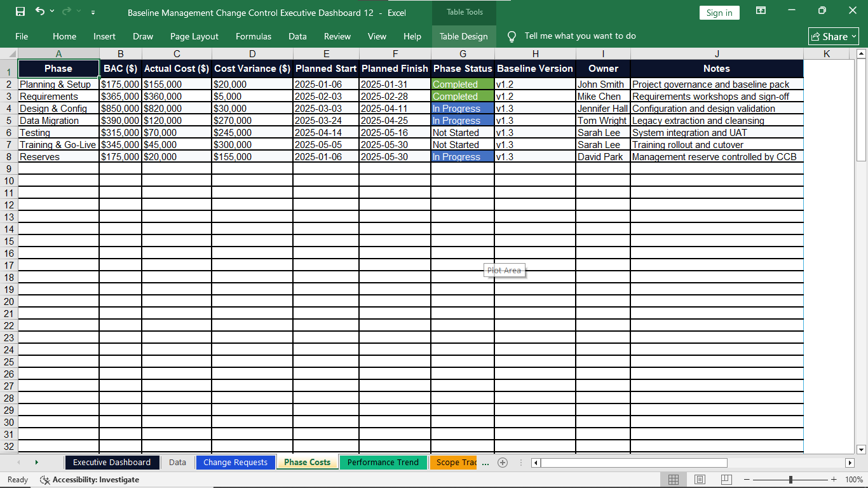Click Accessibility Investigate status indicator

pos(89,480)
